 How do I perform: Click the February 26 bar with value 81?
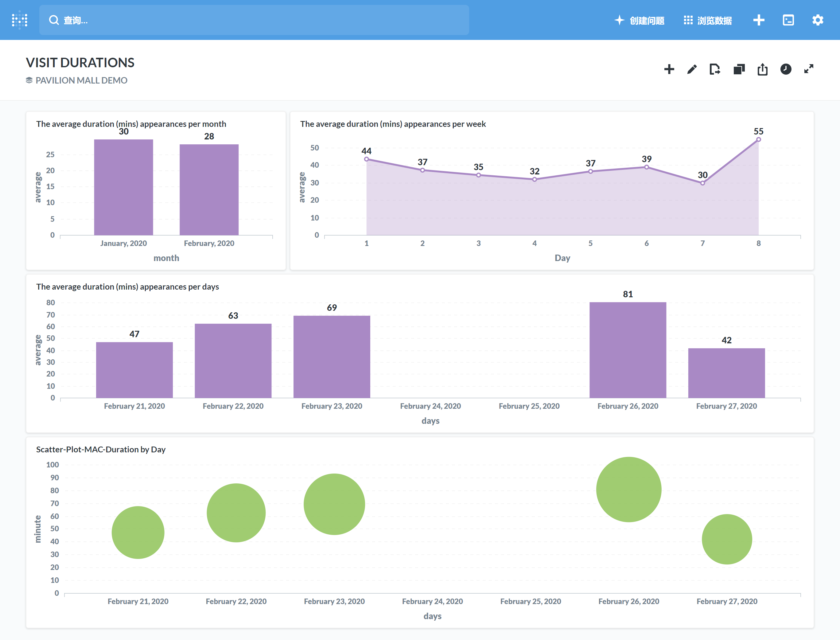point(628,350)
